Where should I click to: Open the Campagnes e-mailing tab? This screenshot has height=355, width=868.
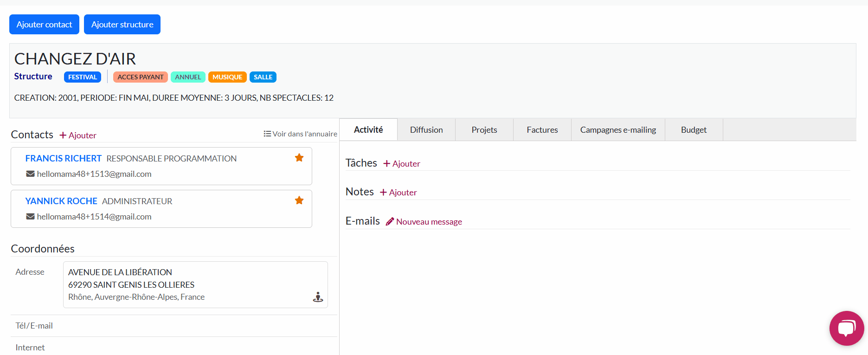click(x=617, y=130)
